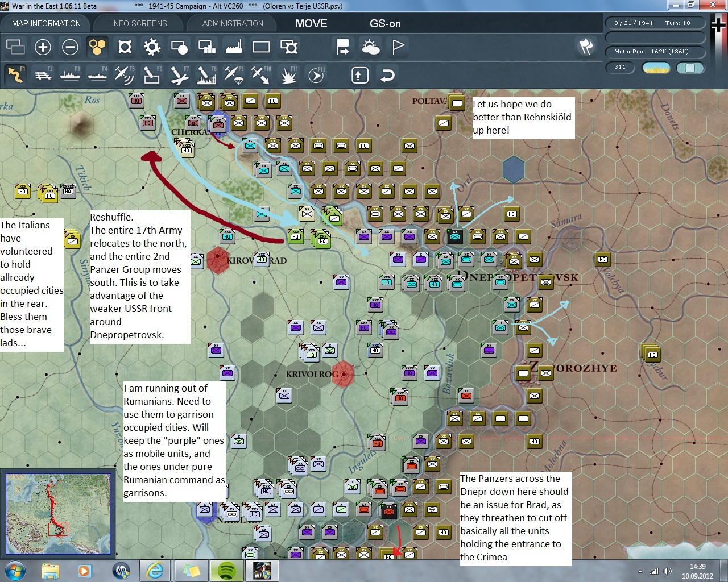Screen dimensions: 728x582
Task: Toggle fortification levels gear icon
Action: [152, 47]
